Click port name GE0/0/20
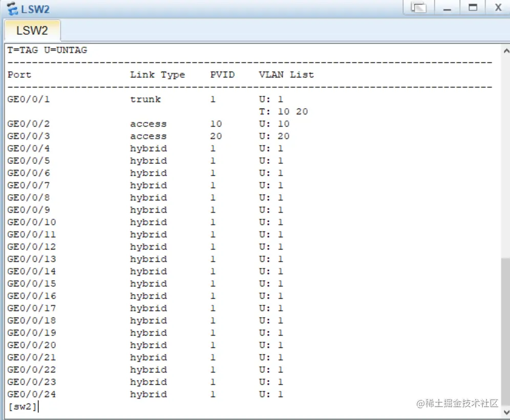This screenshot has width=510, height=420. (32, 345)
